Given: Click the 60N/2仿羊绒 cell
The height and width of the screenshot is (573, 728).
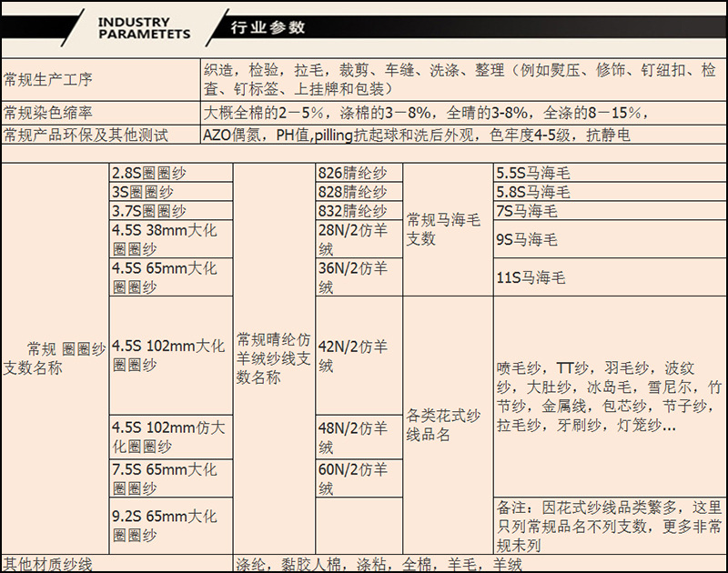Looking at the screenshot, I should pyautogui.click(x=359, y=478).
